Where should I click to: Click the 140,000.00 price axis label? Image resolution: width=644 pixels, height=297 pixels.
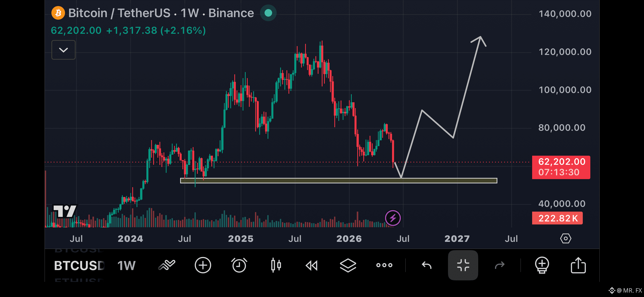[565, 14]
